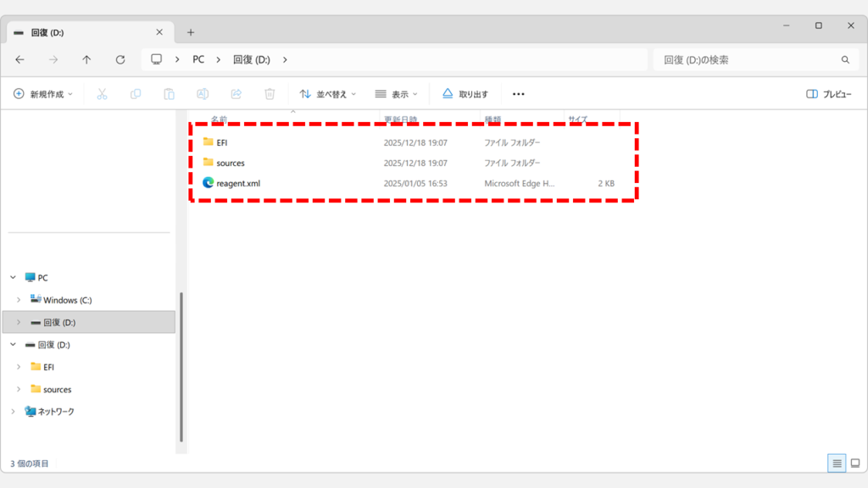Click the Paste clipboard icon
Viewport: 868px width, 488px height.
pyautogui.click(x=169, y=94)
